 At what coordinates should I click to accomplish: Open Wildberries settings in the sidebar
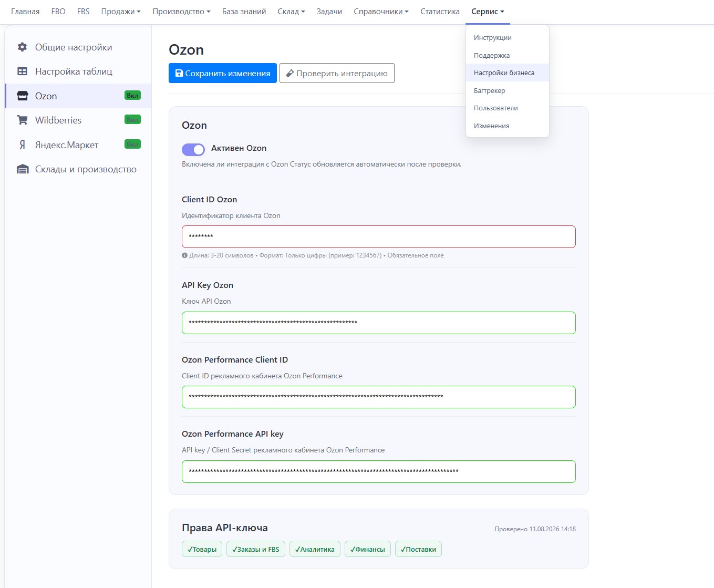pos(78,120)
